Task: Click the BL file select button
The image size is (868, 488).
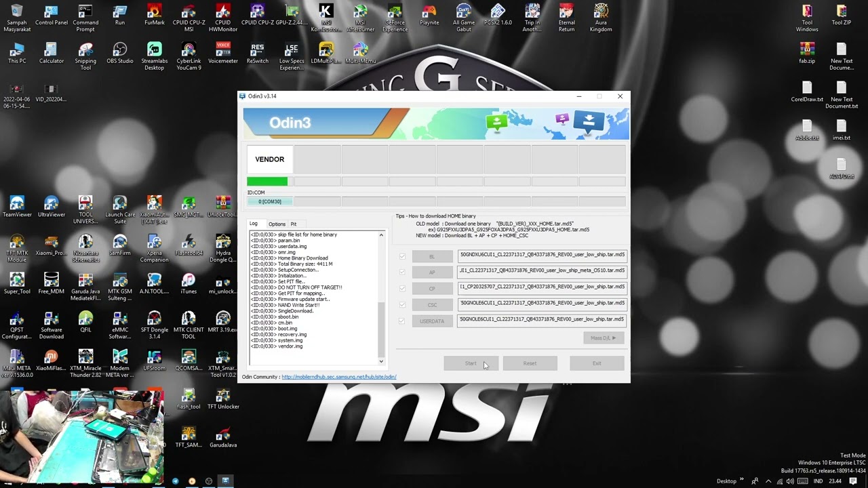Action: pos(432,256)
